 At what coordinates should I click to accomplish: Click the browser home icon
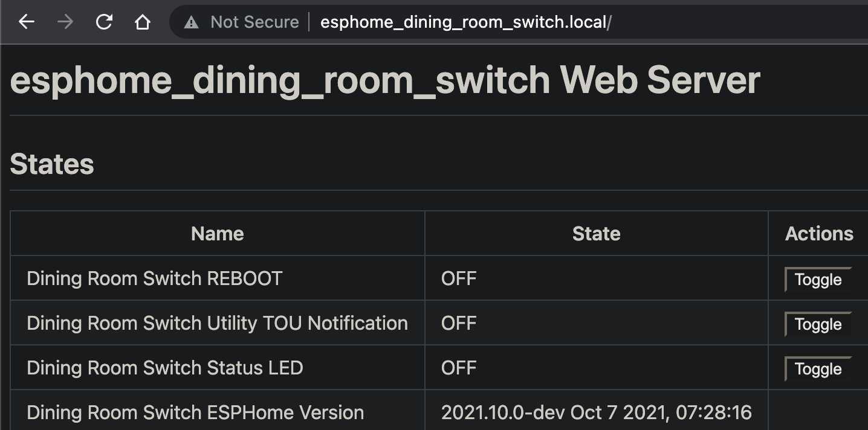click(x=141, y=22)
